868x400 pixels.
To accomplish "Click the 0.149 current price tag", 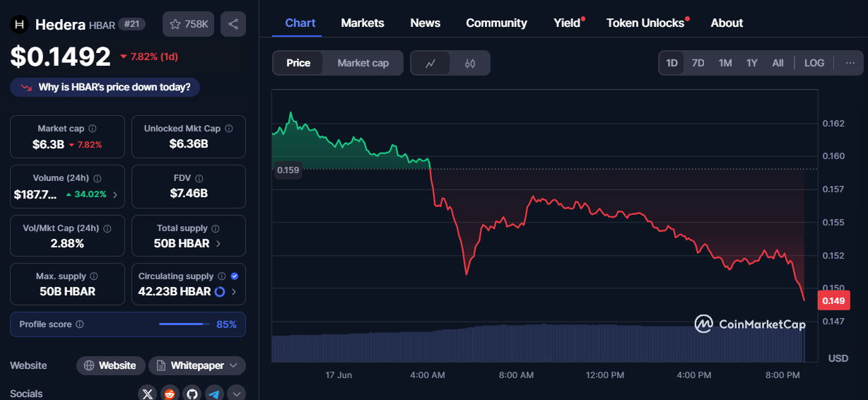I will point(833,301).
